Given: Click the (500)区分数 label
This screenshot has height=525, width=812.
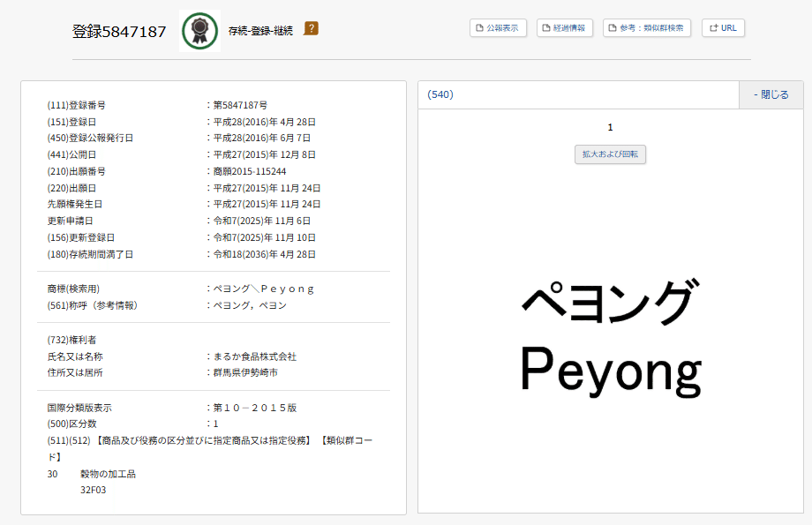Looking at the screenshot, I should (x=71, y=424).
